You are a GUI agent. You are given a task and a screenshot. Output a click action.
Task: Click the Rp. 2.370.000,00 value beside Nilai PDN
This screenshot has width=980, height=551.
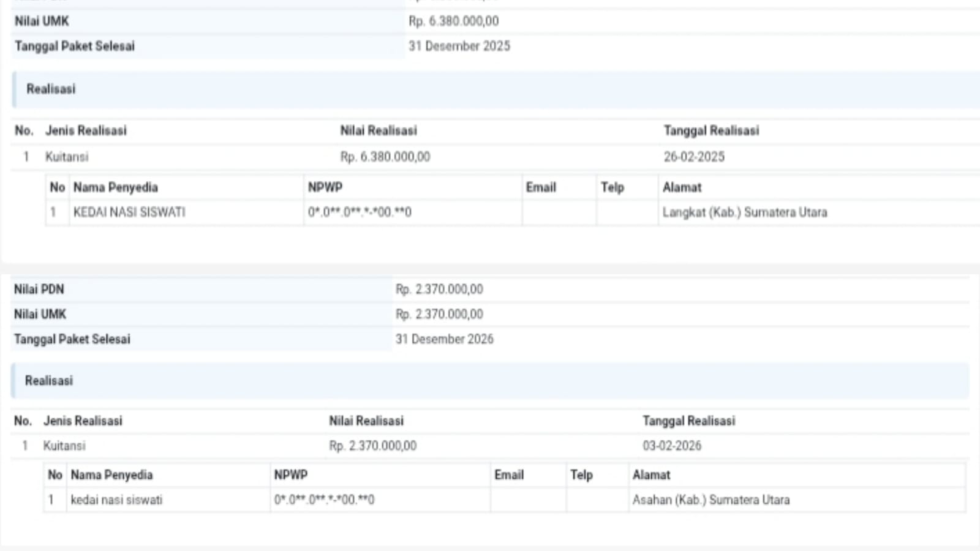coord(439,289)
